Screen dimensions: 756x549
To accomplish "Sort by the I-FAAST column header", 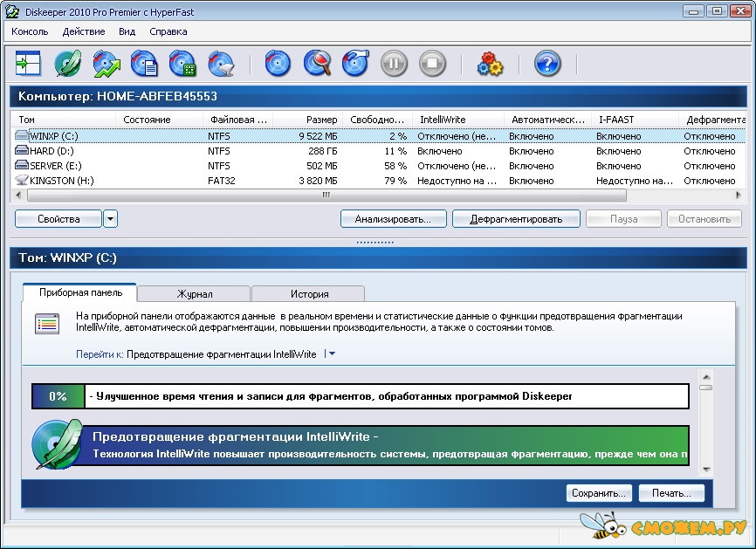I will 635,120.
